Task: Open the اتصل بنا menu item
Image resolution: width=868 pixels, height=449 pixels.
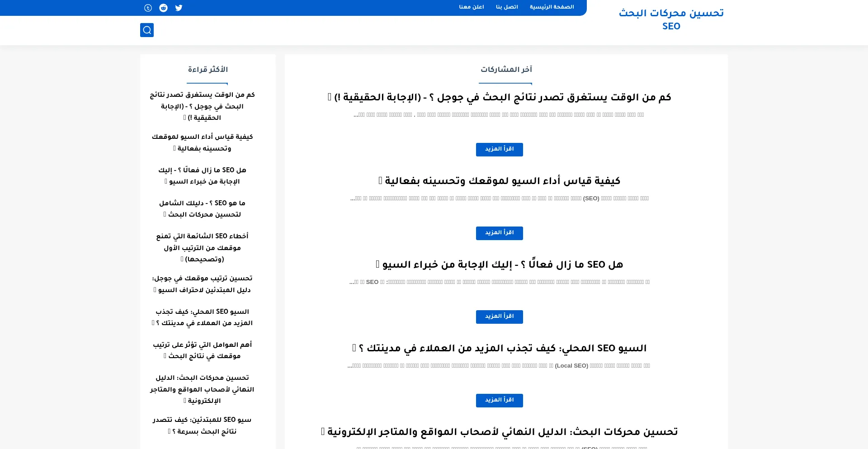Action: coord(507,7)
